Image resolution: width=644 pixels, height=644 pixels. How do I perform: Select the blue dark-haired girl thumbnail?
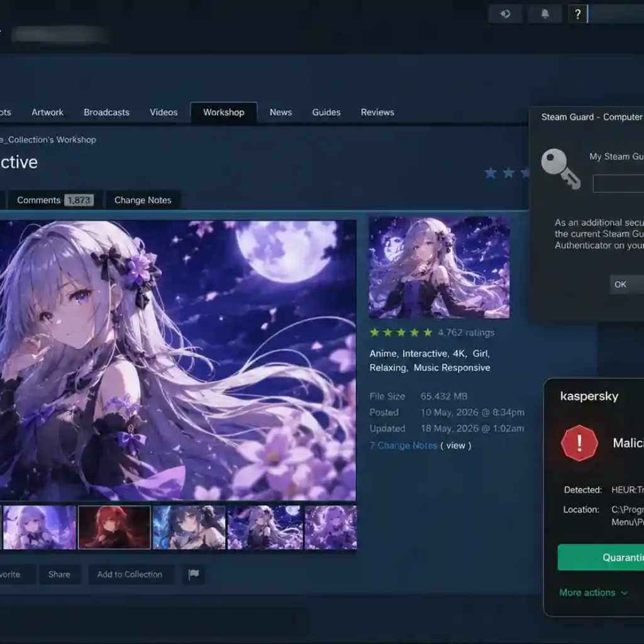click(x=189, y=528)
